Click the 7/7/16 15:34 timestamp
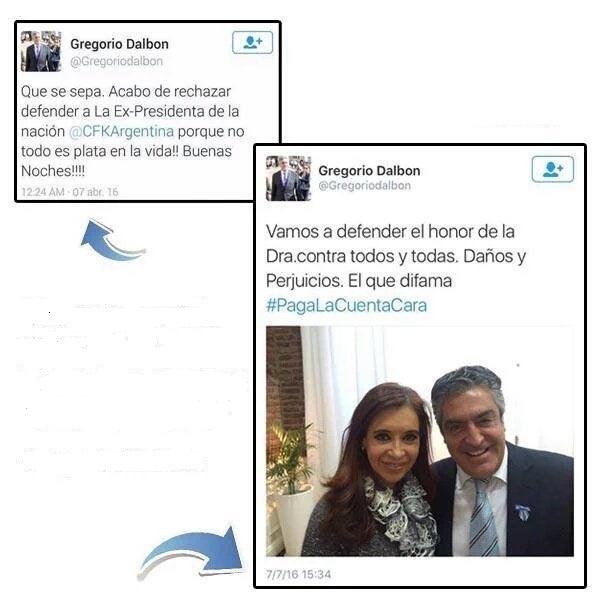The image size is (600, 600). pyautogui.click(x=298, y=574)
